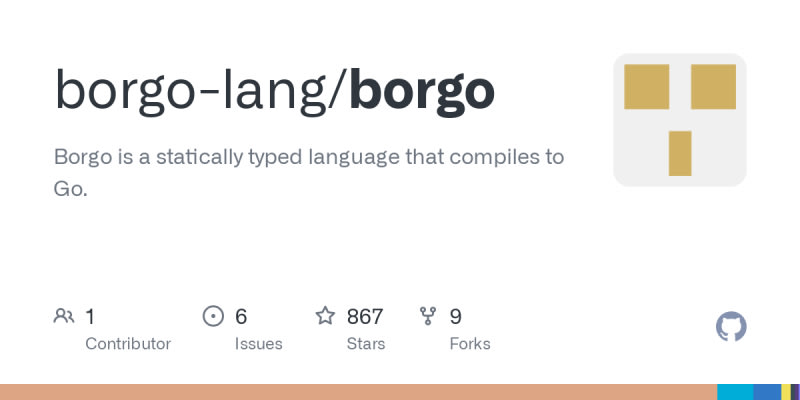Select the Contributor label
Viewport: 800px width, 400px height.
click(x=128, y=344)
